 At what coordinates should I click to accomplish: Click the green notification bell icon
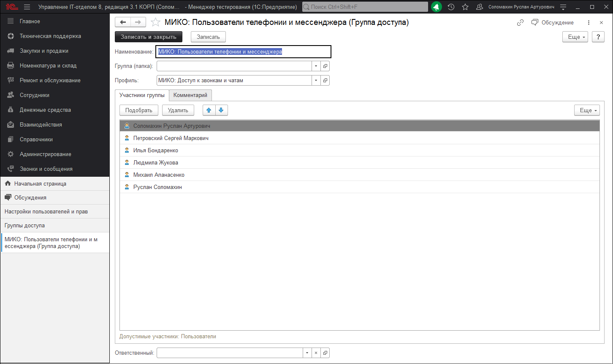(x=437, y=7)
